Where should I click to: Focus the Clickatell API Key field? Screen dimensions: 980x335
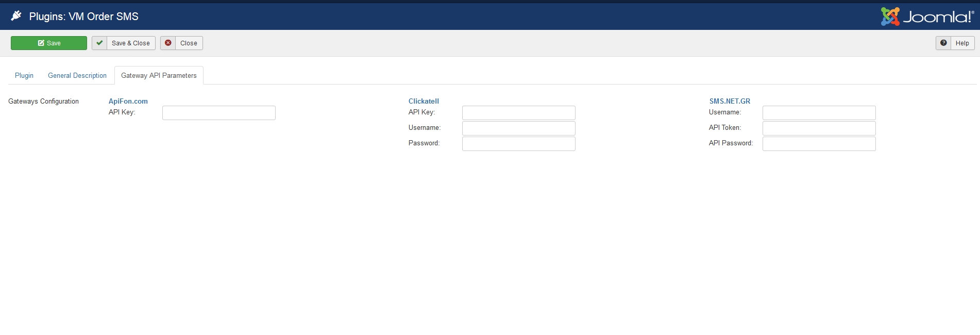tap(519, 113)
